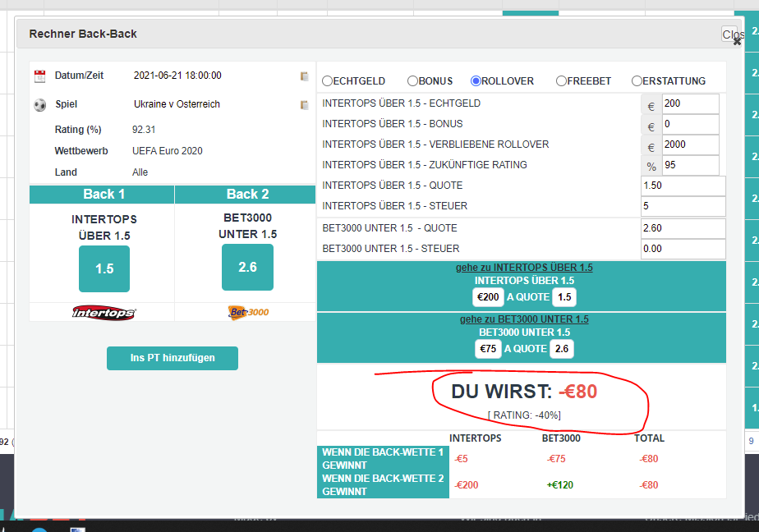Click the DU WIRST -€80 result
This screenshot has height=532, width=759.
click(524, 392)
